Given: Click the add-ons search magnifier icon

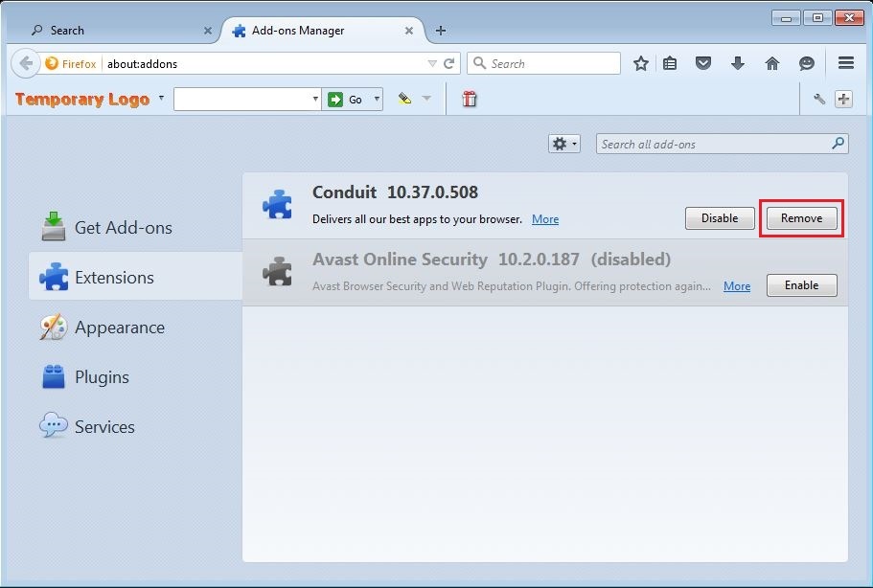Looking at the screenshot, I should pos(838,144).
